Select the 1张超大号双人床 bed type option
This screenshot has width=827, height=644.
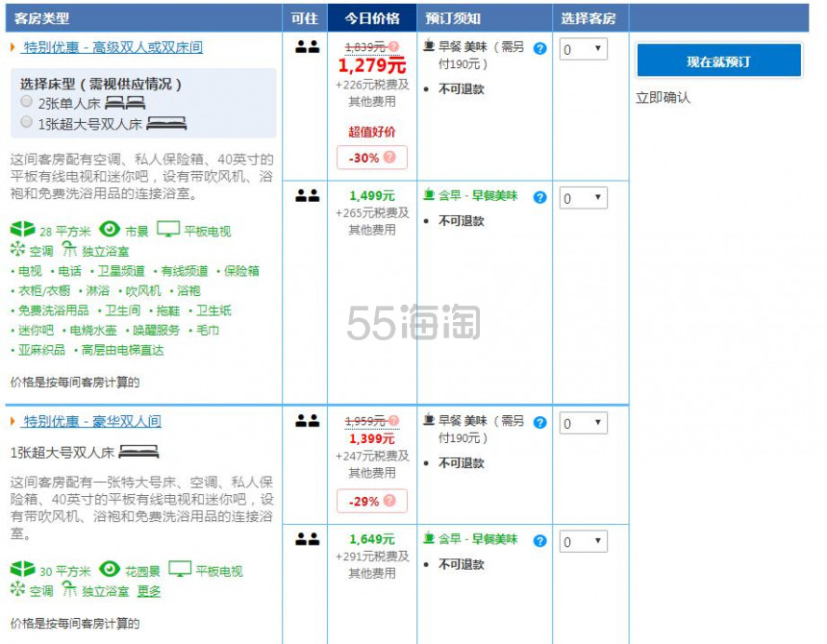(27, 122)
